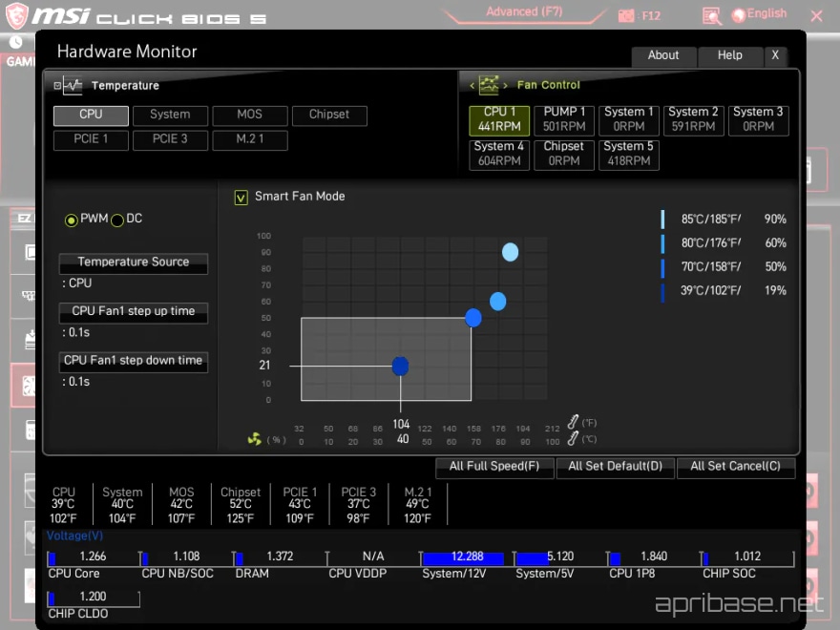
Task: Click the right arrow beside Fan Control
Action: coord(505,85)
